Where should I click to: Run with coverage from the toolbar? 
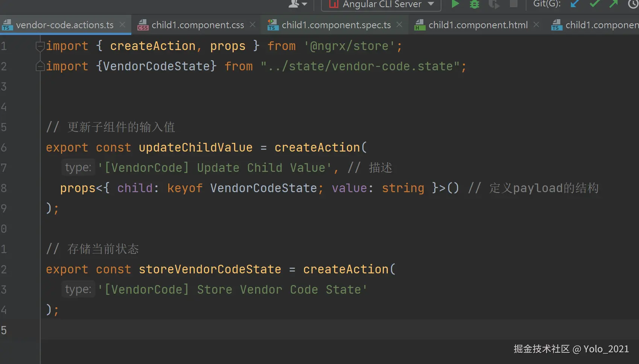(494, 4)
